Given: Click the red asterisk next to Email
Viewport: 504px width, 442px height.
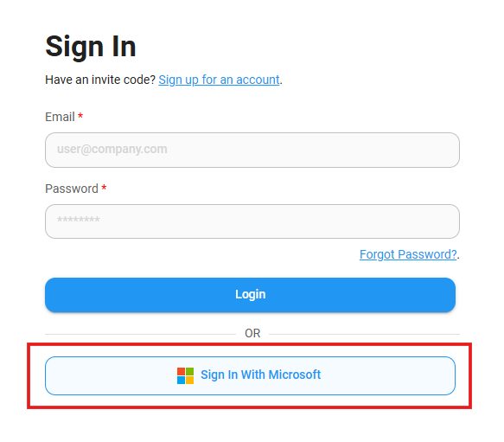Looking at the screenshot, I should [x=80, y=116].
